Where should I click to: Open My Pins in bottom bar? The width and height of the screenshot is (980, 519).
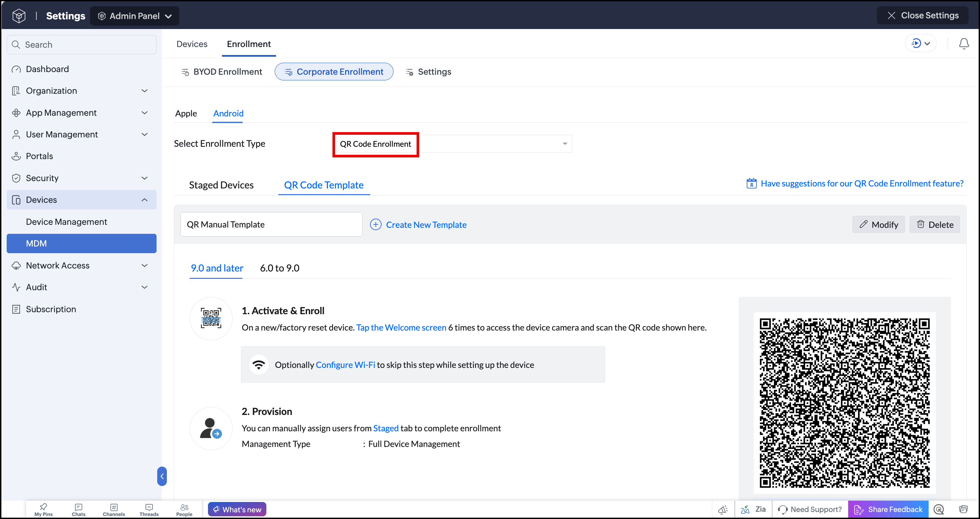(43, 510)
